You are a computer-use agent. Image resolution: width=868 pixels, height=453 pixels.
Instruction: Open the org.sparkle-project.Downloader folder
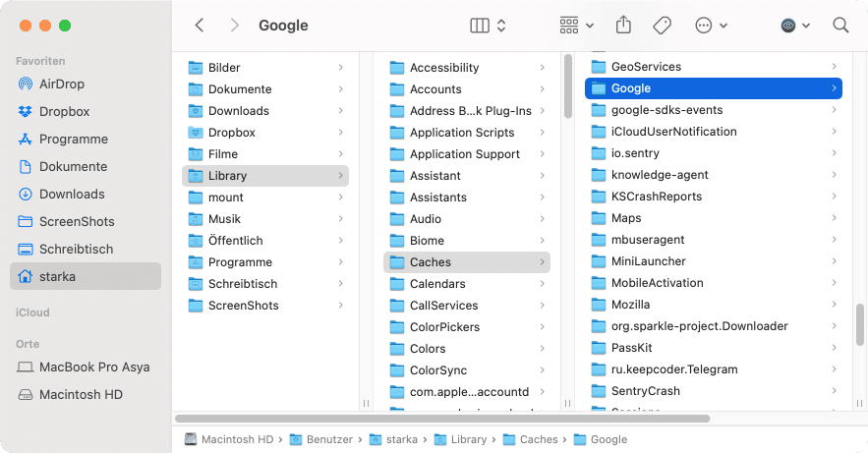point(714,326)
